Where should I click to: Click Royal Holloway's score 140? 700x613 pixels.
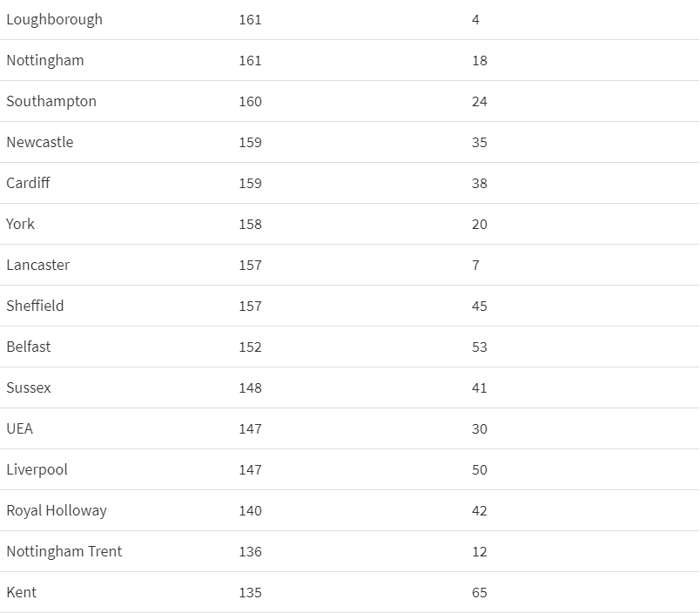click(250, 510)
